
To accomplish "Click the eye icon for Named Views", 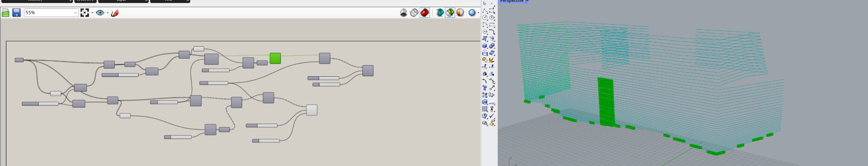I will click(x=100, y=13).
